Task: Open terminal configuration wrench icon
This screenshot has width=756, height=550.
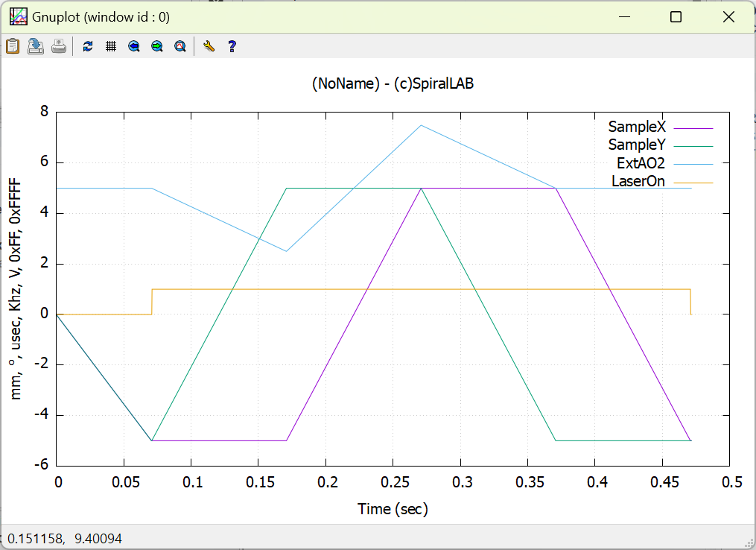Action: tap(209, 46)
